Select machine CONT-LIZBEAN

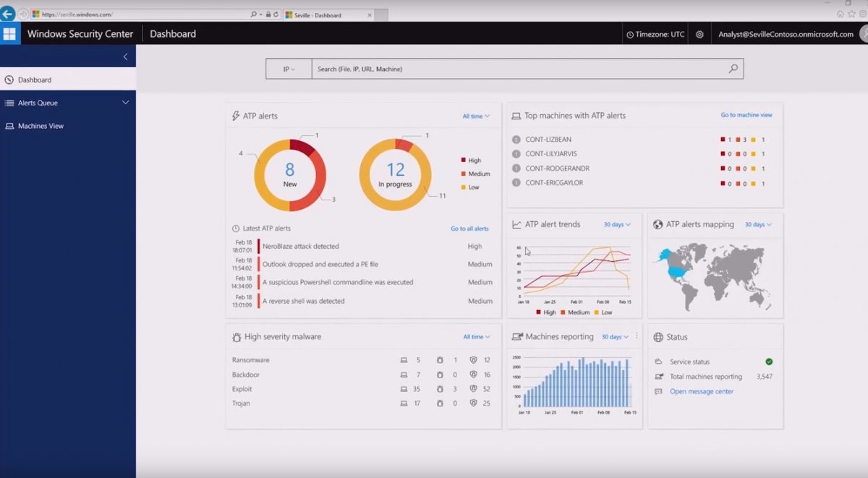548,140
